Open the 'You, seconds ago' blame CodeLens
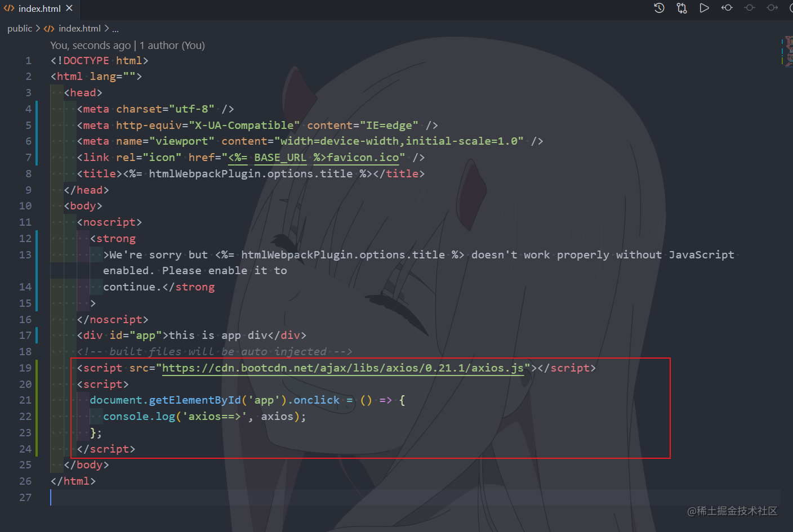This screenshot has width=793, height=532. pyautogui.click(x=90, y=45)
